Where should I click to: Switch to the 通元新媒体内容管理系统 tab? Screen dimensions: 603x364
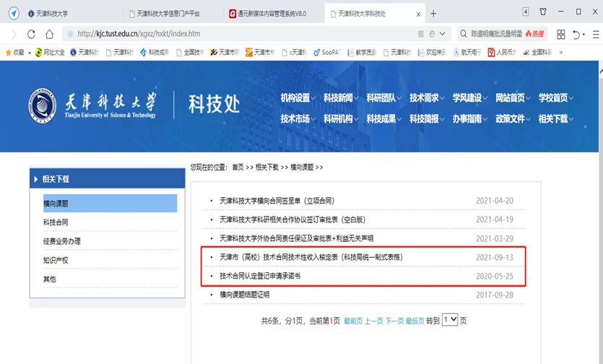(x=272, y=14)
